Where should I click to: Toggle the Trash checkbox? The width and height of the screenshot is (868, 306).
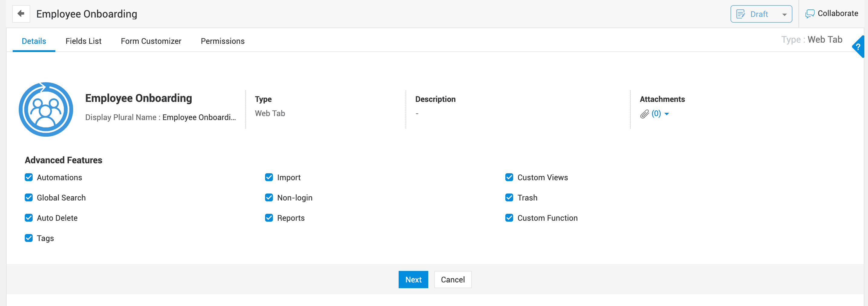(x=509, y=197)
